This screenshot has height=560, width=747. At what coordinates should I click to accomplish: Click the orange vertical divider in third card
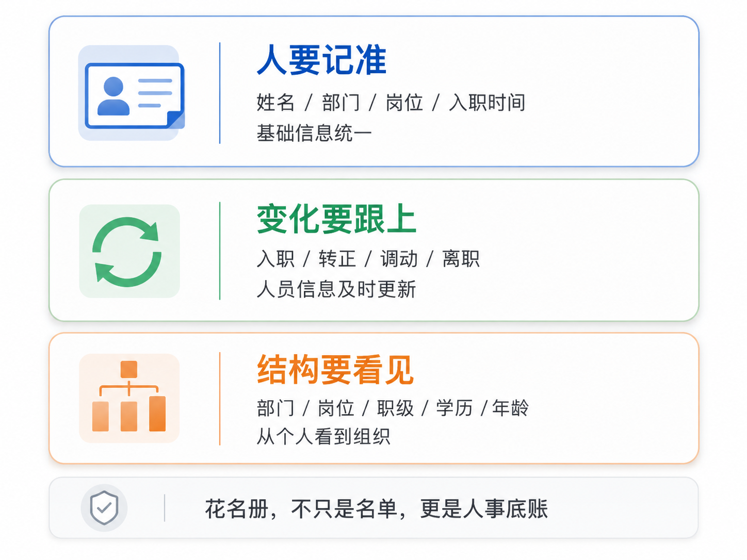click(220, 399)
